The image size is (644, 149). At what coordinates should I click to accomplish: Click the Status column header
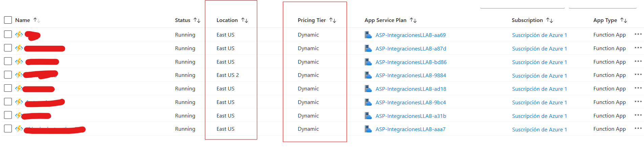coord(183,20)
